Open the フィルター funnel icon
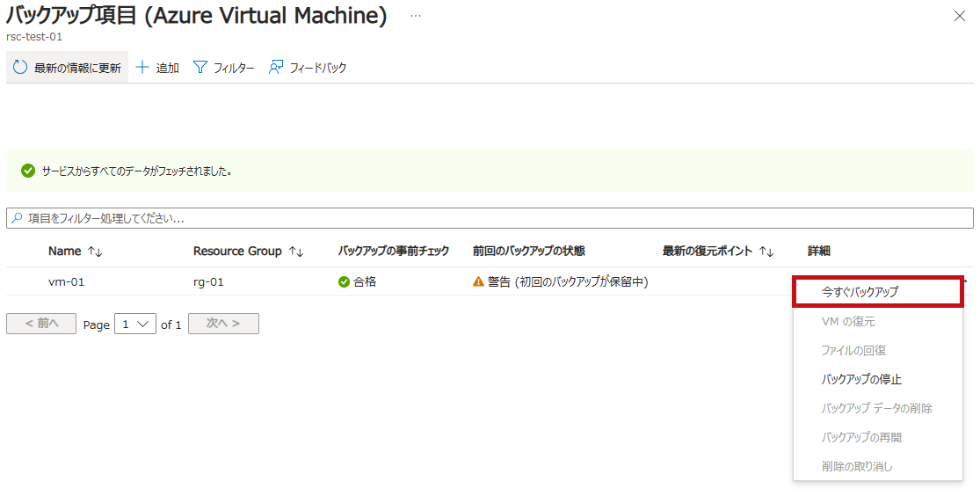The height and width of the screenshot is (496, 980). point(200,67)
